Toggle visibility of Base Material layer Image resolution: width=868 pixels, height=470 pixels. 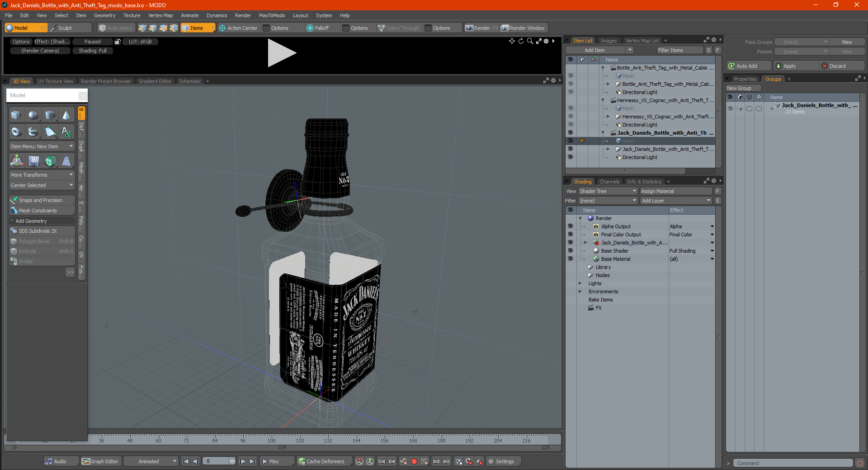[570, 259]
